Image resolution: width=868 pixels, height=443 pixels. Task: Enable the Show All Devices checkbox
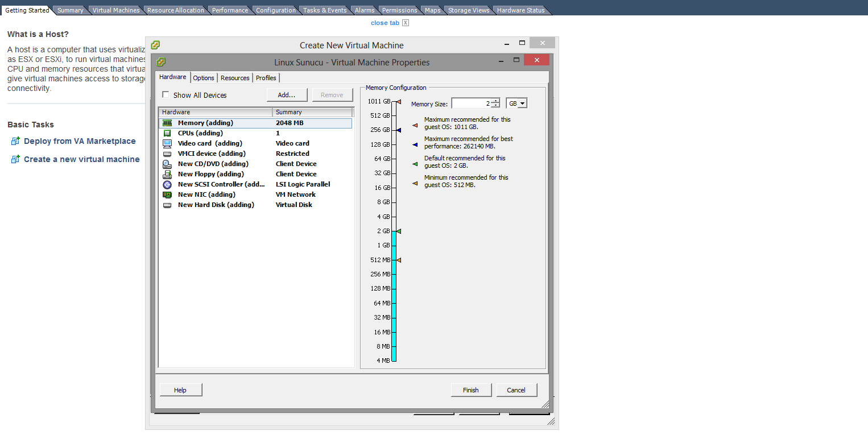click(166, 95)
